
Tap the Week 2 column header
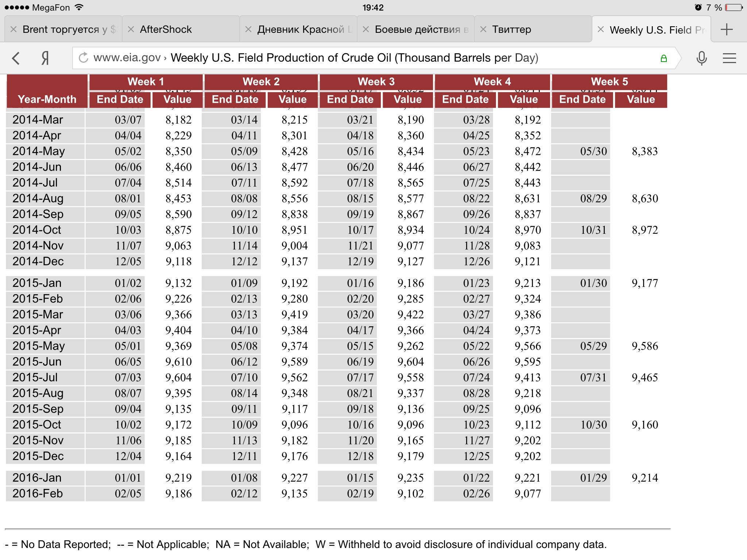pos(261,82)
